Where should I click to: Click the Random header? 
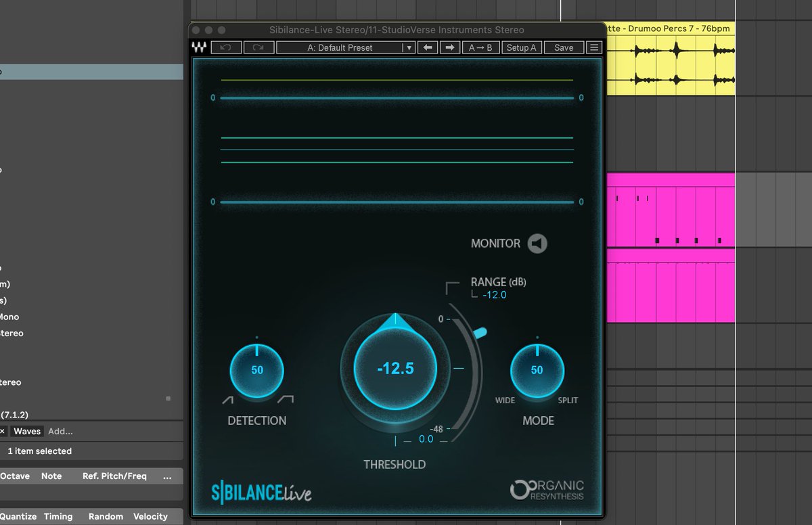(x=106, y=516)
